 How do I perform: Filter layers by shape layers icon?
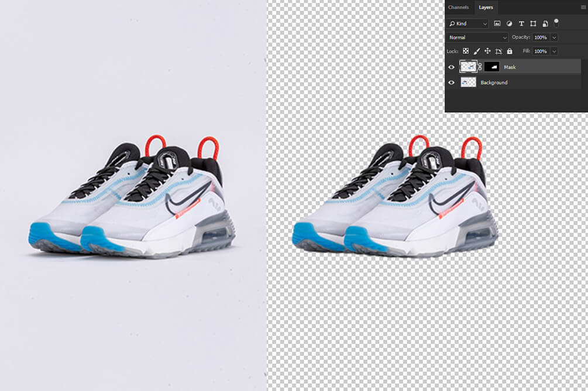click(x=533, y=23)
